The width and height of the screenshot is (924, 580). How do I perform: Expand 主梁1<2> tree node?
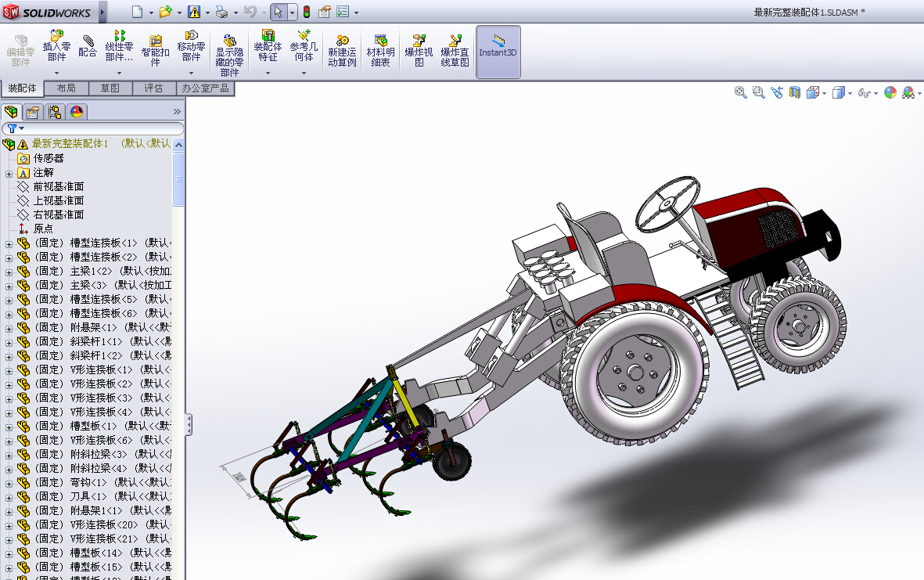(x=9, y=272)
